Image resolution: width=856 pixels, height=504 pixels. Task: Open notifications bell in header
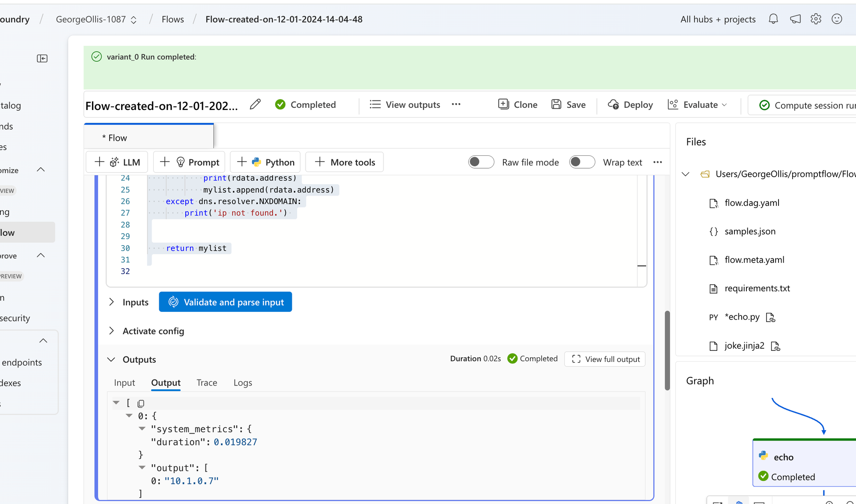[773, 19]
